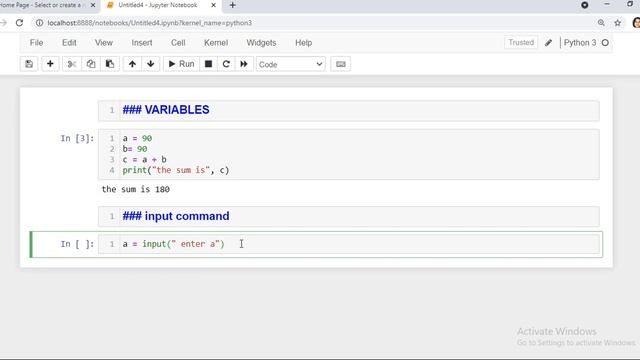Paste cells below icon

(110, 64)
